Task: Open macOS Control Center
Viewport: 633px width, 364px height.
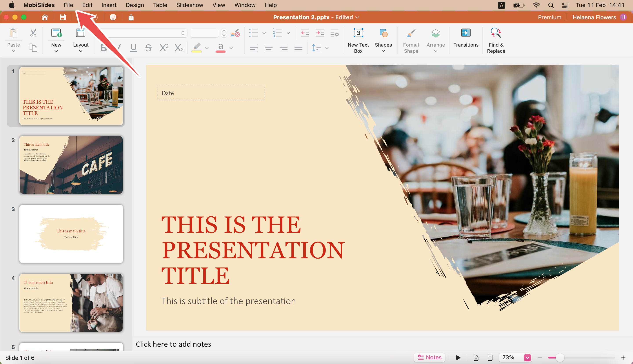Action: (x=565, y=5)
